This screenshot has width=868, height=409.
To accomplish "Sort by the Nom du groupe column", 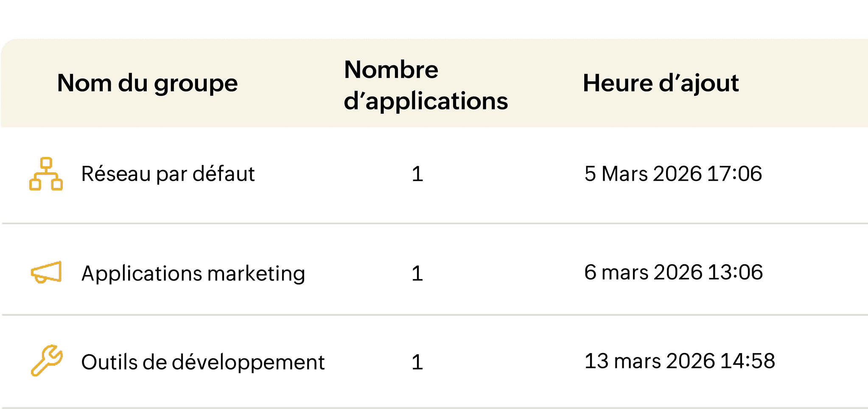I will click(x=147, y=84).
